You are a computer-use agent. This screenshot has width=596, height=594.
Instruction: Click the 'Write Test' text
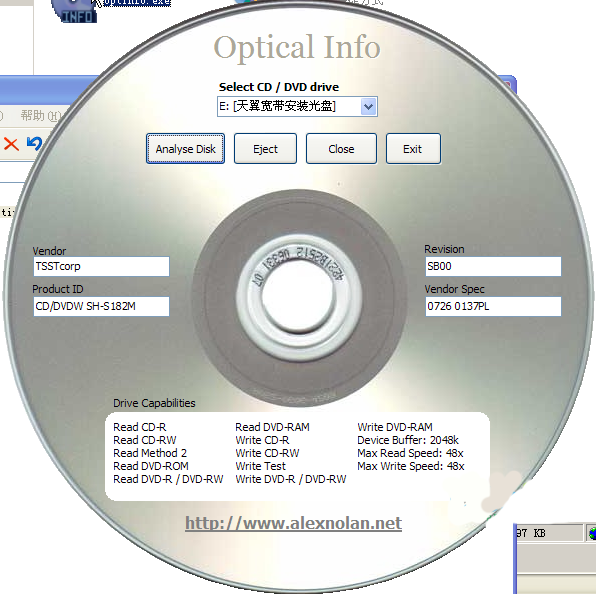[260, 466]
